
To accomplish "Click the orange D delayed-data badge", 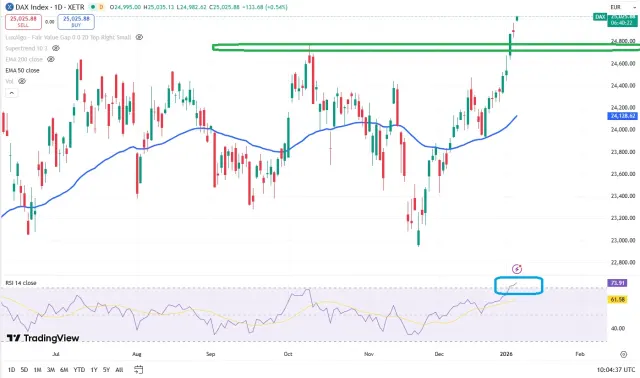I will coord(101,7).
